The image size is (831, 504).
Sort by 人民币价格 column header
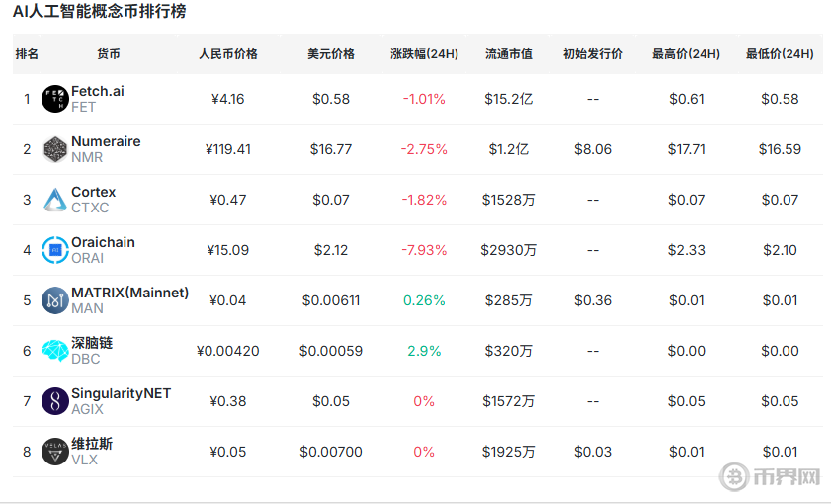click(228, 54)
